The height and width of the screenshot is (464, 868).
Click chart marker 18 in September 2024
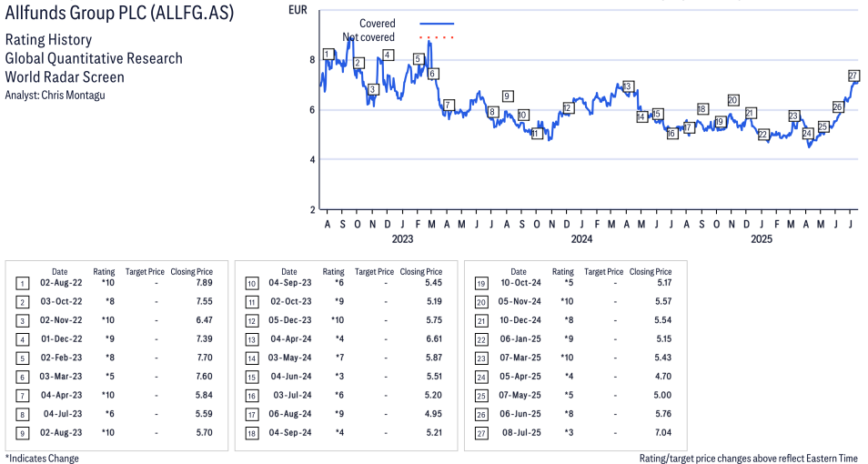coord(702,109)
